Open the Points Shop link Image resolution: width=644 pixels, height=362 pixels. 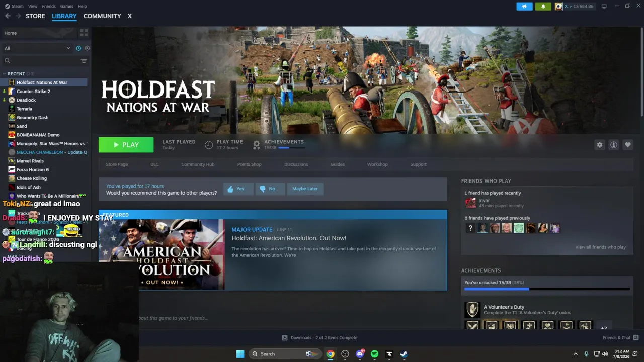coord(249,164)
